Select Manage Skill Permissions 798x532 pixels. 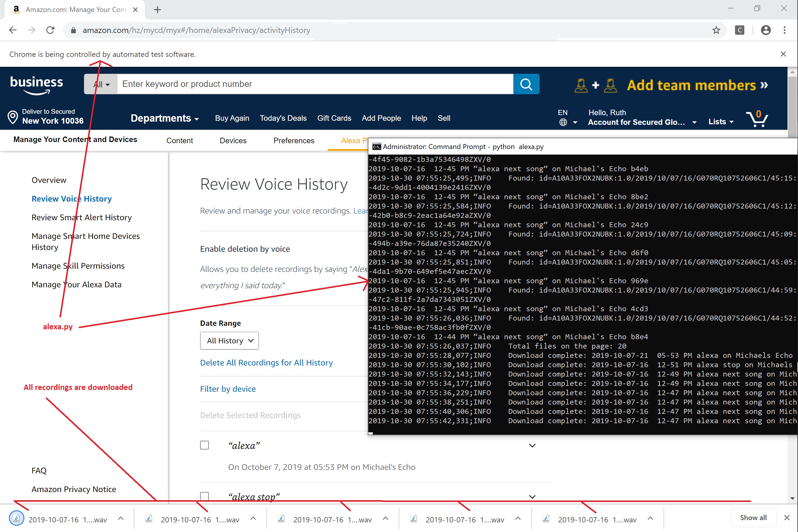[x=78, y=266]
